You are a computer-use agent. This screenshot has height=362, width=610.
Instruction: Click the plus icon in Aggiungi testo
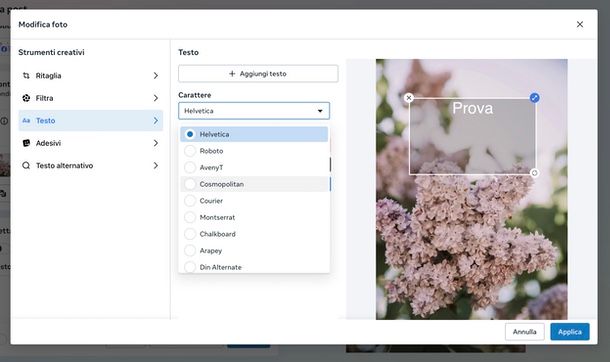click(232, 73)
